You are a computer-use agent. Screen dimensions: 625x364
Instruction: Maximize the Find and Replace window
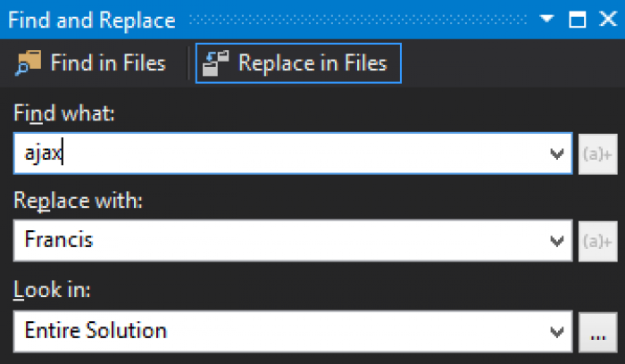pyautogui.click(x=577, y=19)
